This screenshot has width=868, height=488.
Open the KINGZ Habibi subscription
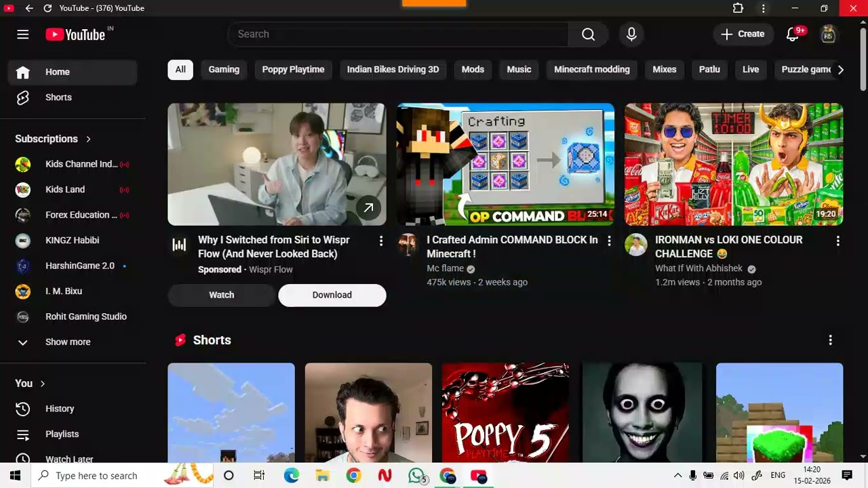(x=73, y=241)
